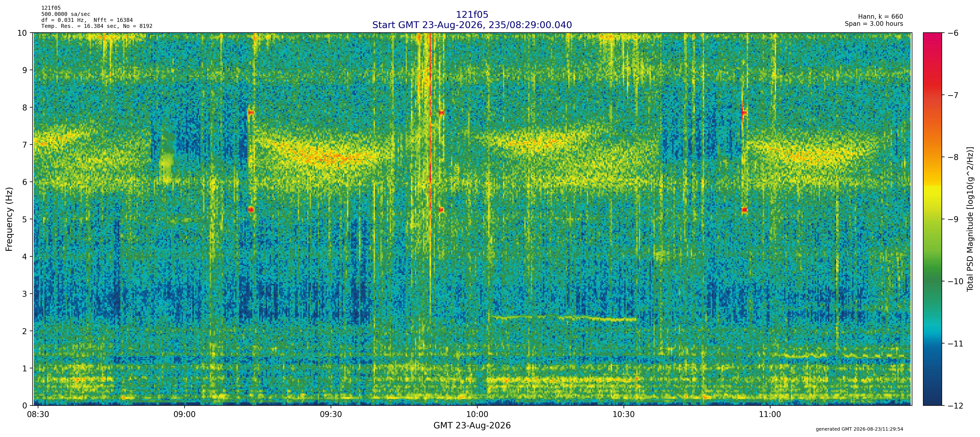Select frequency axis tick label "4"
Viewport: 980px width, 437px height.
25,256
